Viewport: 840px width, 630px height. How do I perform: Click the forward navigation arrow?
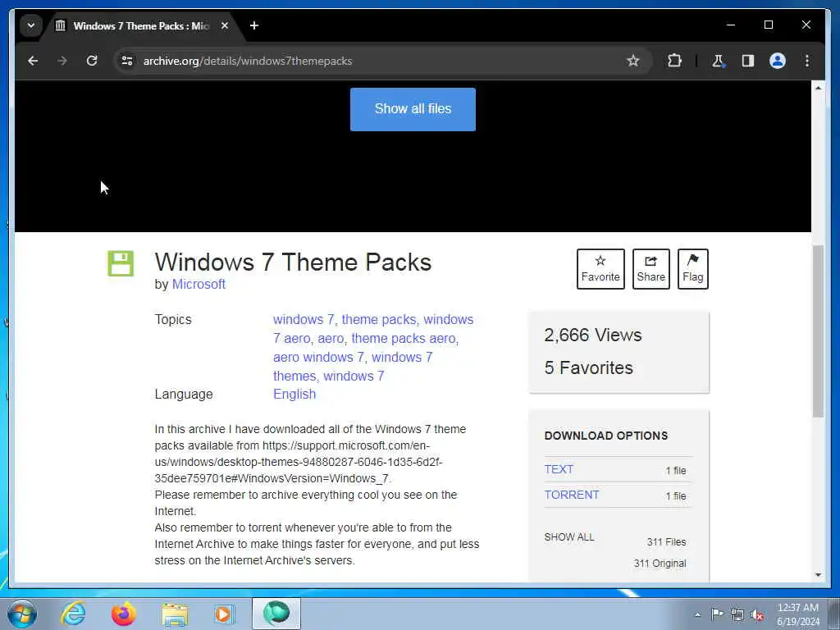(62, 61)
